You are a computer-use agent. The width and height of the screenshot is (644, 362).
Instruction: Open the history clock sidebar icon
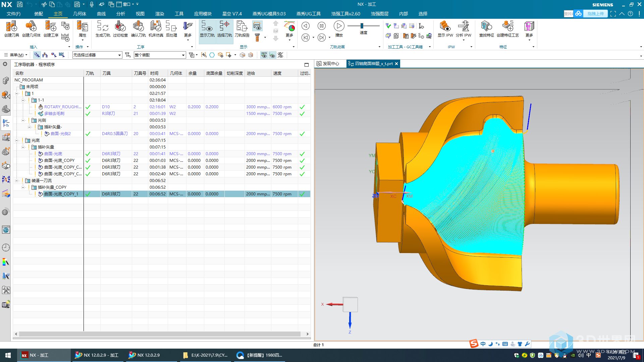click(x=6, y=248)
